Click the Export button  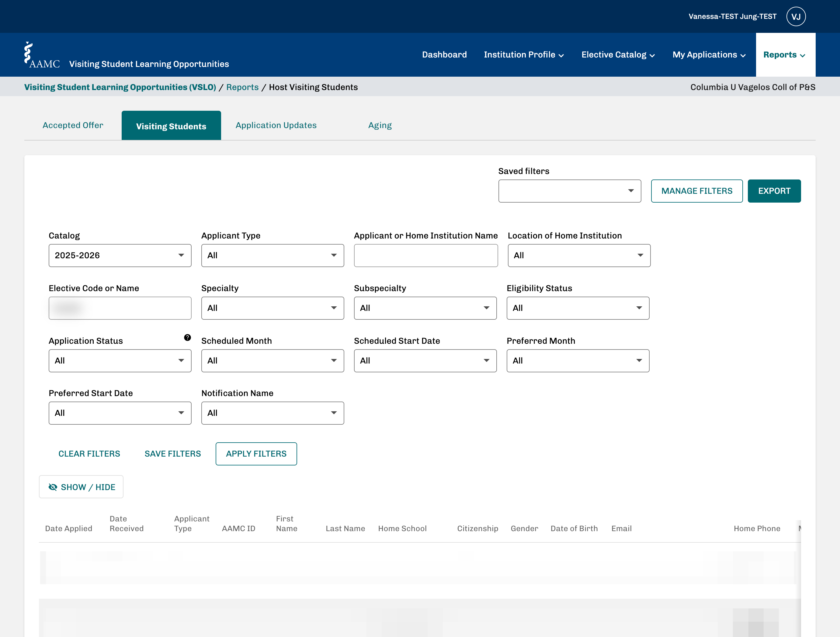pyautogui.click(x=774, y=191)
